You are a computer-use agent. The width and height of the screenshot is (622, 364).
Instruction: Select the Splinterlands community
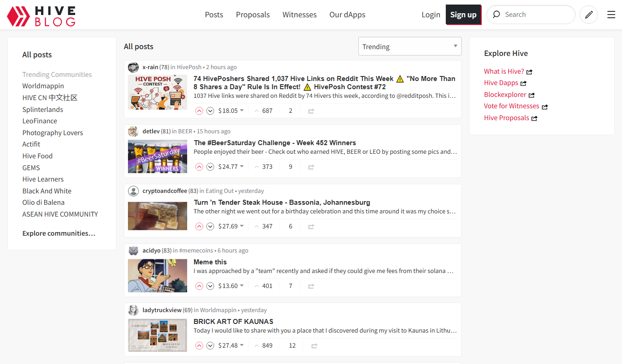click(43, 110)
